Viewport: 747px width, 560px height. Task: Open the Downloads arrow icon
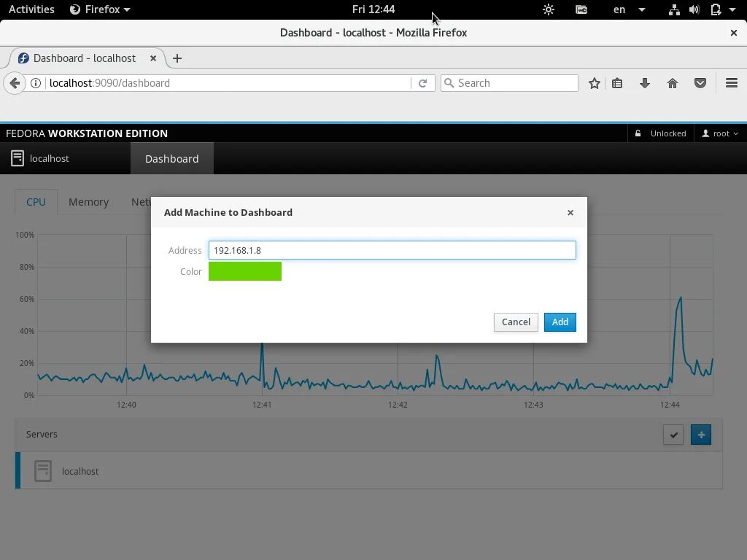645,83
